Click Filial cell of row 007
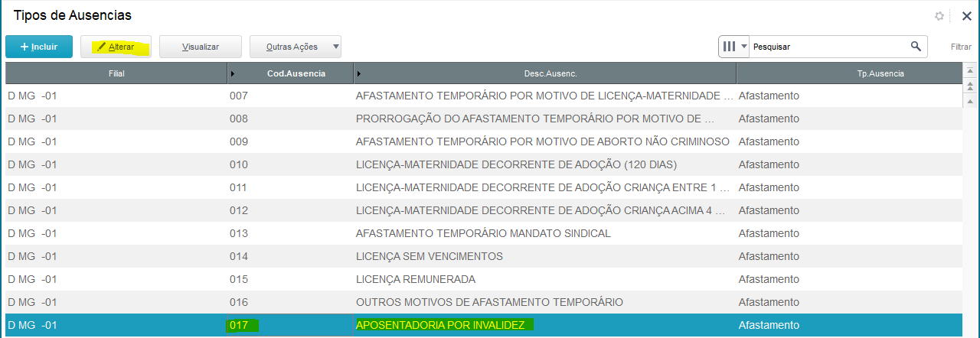 click(116, 96)
